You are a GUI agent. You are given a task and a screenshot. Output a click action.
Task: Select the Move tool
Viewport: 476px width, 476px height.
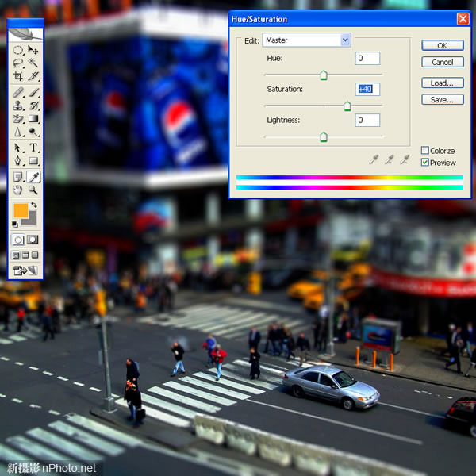[33, 50]
